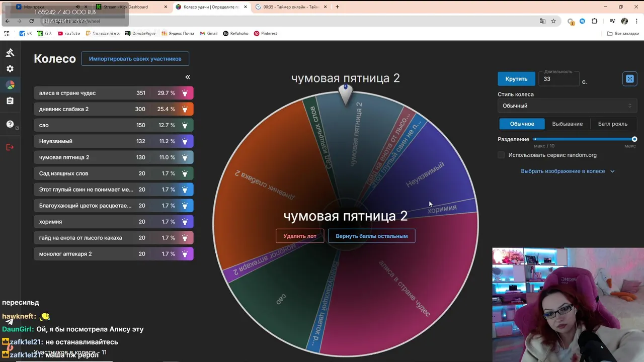Open the Стиль колеса dropdown
The width and height of the screenshot is (644, 362).
(x=567, y=106)
